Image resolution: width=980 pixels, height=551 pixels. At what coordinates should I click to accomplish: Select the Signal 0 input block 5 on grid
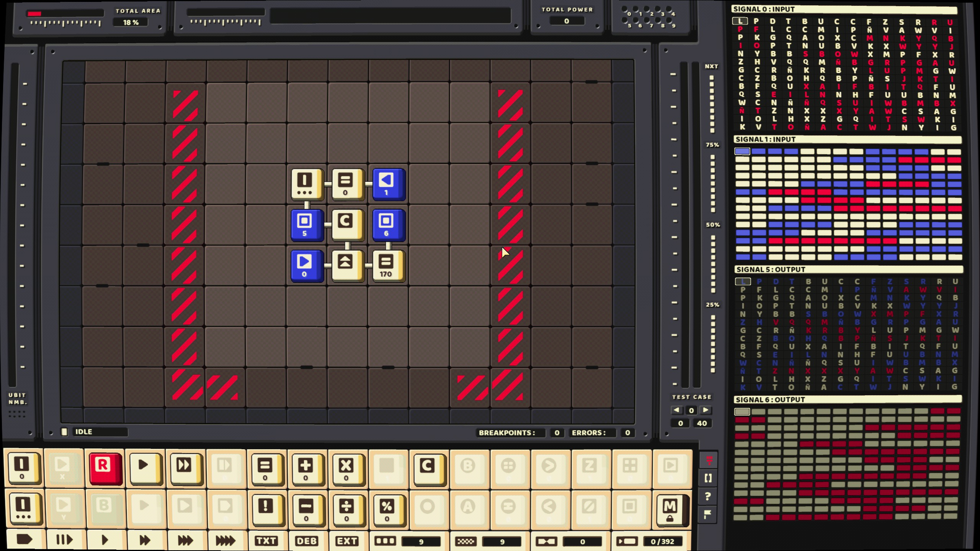307,225
